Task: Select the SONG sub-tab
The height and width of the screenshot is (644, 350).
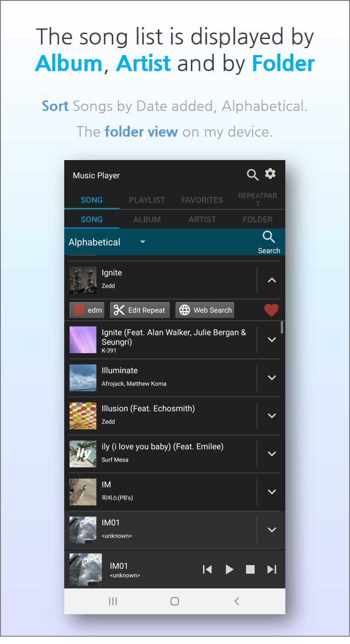Action: point(92,219)
